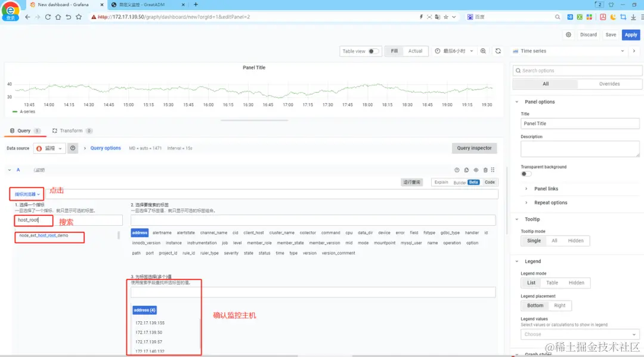Click the green X extension icon
644x357 pixels.
tap(580, 17)
